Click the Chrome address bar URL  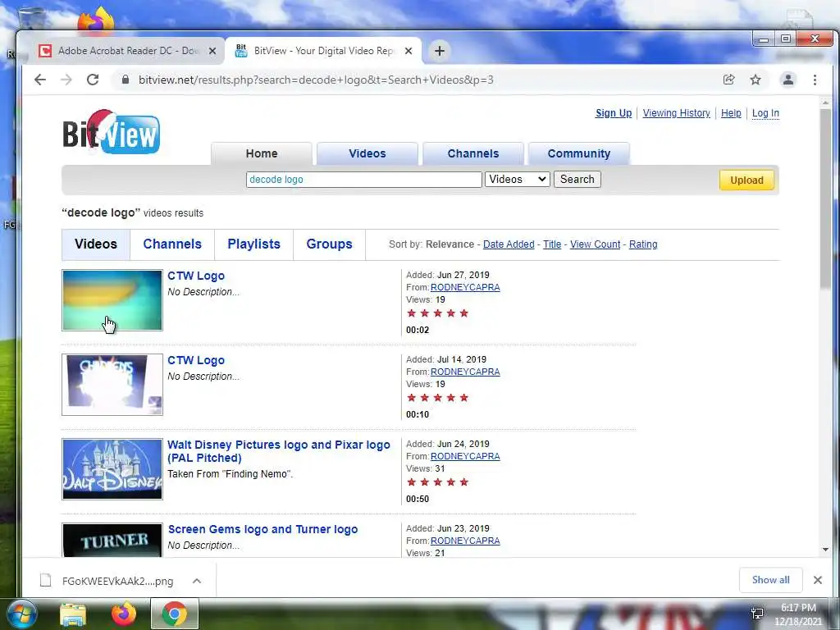point(316,80)
